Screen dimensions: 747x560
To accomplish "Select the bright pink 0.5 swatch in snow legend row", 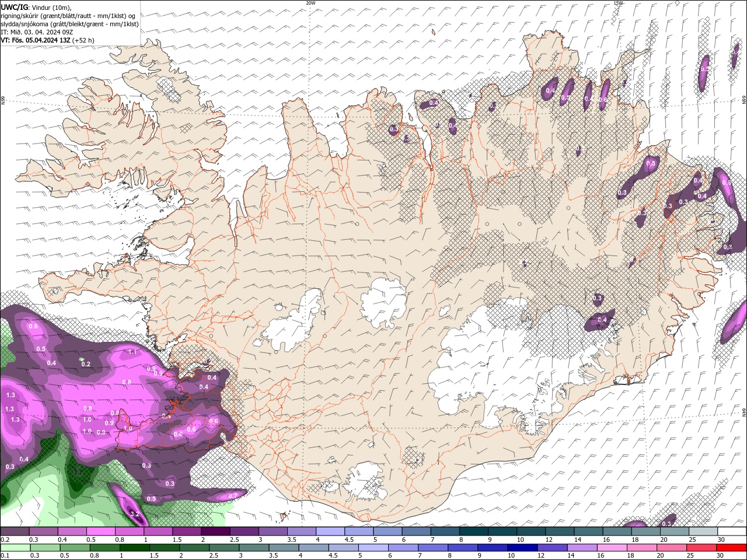I will (x=100, y=531).
